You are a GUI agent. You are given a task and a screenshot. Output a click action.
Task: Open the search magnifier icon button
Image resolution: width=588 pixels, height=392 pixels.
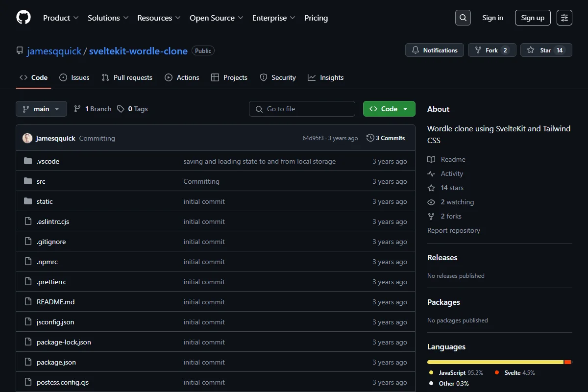point(463,18)
